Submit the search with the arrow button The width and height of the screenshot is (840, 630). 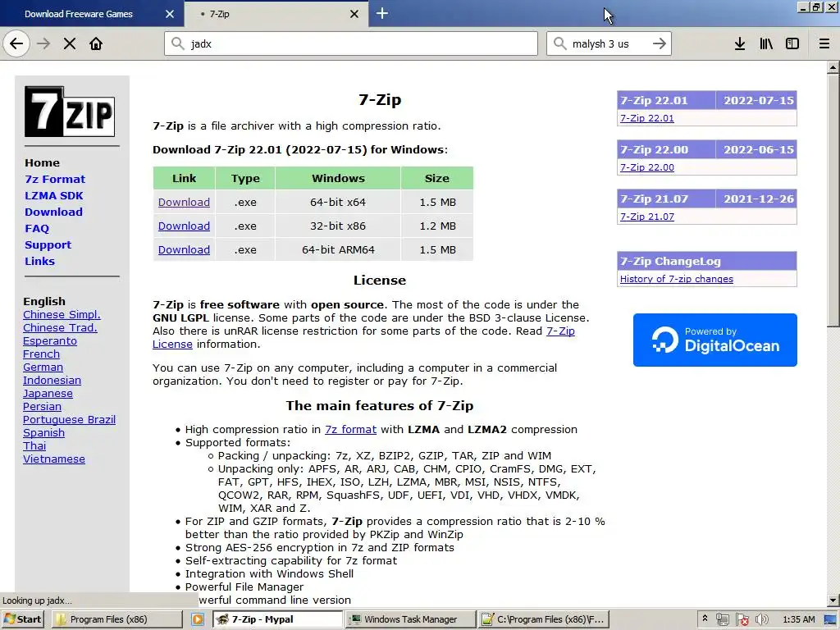tap(659, 43)
